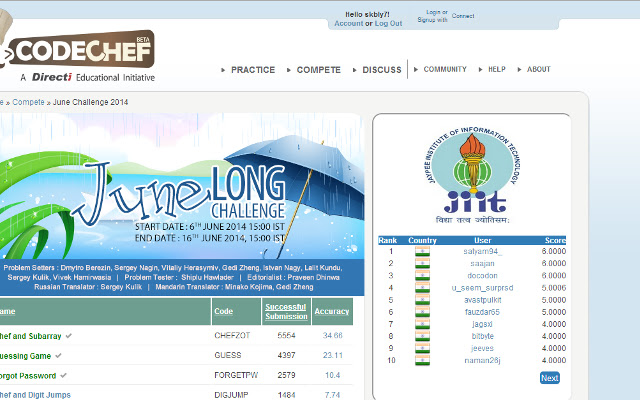Open Forgot Password problem
The height and width of the screenshot is (400, 640).
click(x=28, y=376)
